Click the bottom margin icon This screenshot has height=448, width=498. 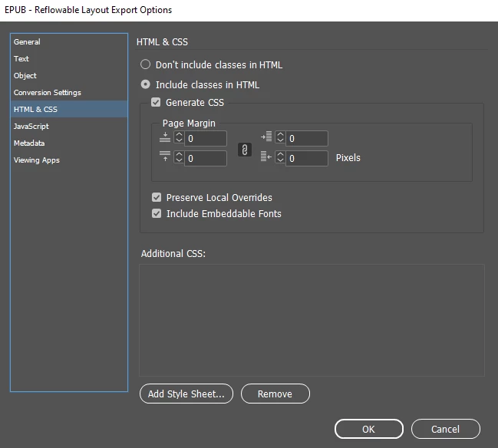pyautogui.click(x=165, y=156)
